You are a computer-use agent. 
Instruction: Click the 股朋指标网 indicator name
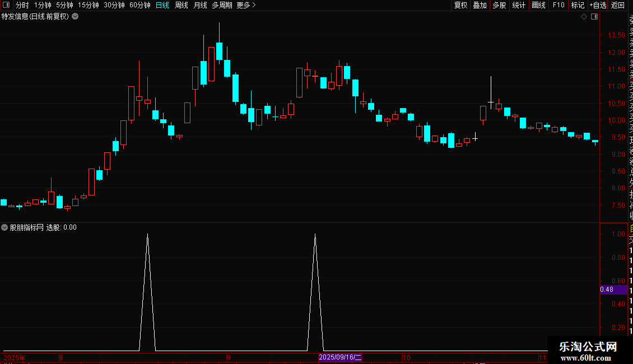27,227
